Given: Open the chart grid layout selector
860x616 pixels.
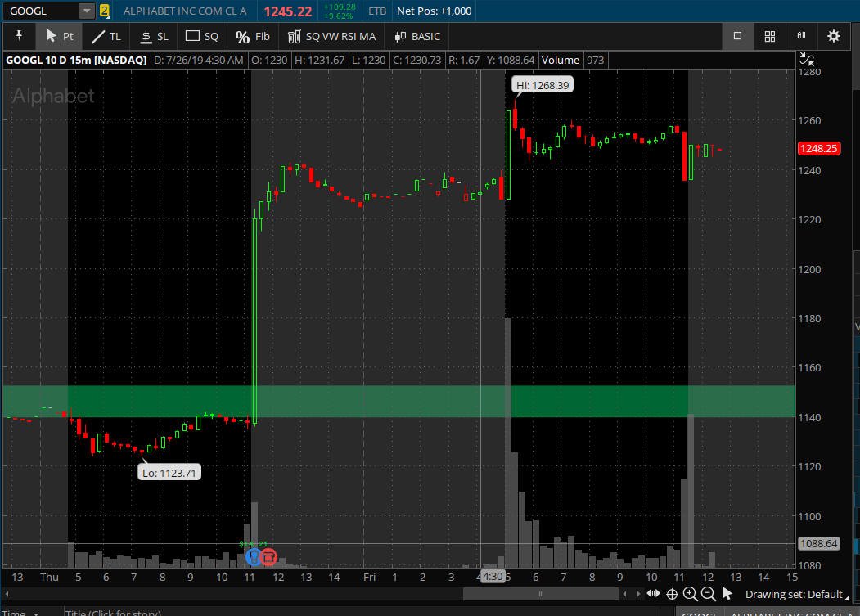Looking at the screenshot, I should coord(769,36).
